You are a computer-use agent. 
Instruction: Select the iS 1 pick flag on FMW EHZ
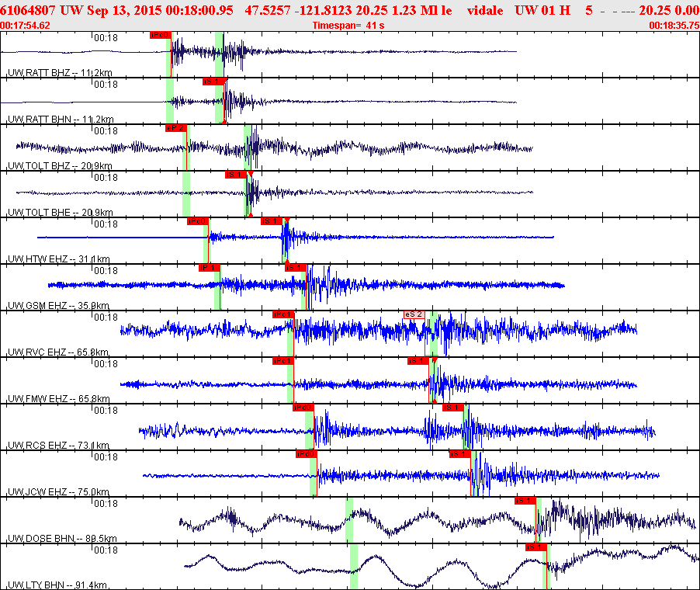(x=418, y=361)
